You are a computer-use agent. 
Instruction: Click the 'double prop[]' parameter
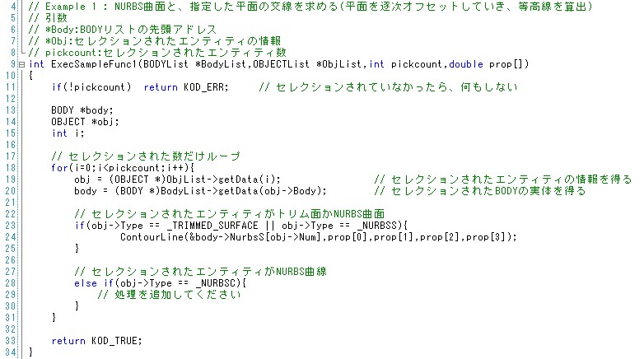tap(485, 64)
